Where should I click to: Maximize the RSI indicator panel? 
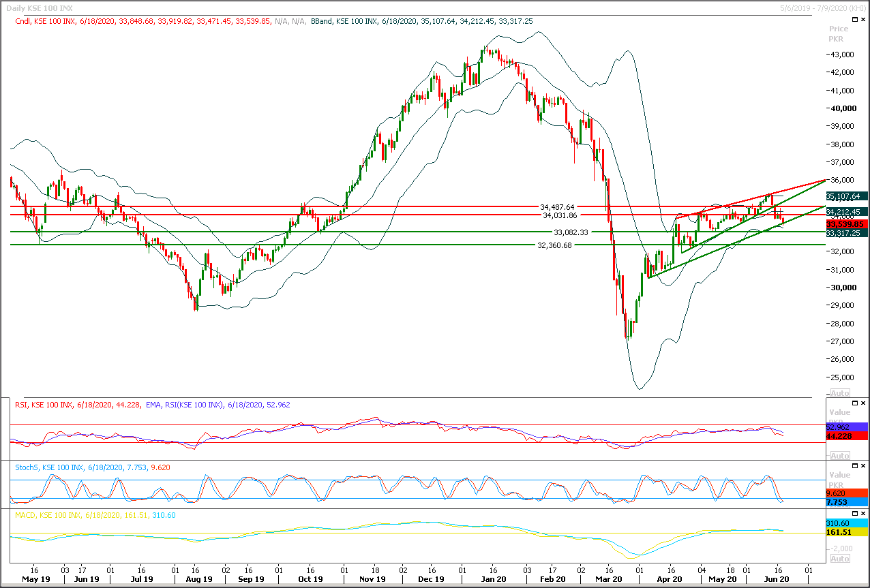click(854, 403)
